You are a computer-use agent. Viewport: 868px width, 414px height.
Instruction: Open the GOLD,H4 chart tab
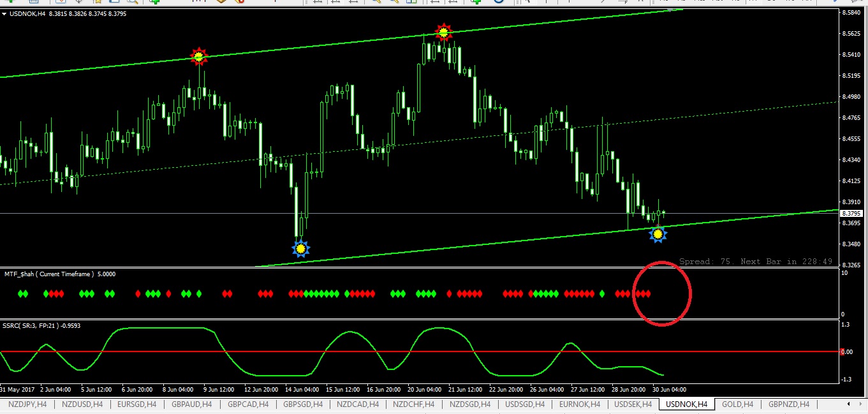737,404
